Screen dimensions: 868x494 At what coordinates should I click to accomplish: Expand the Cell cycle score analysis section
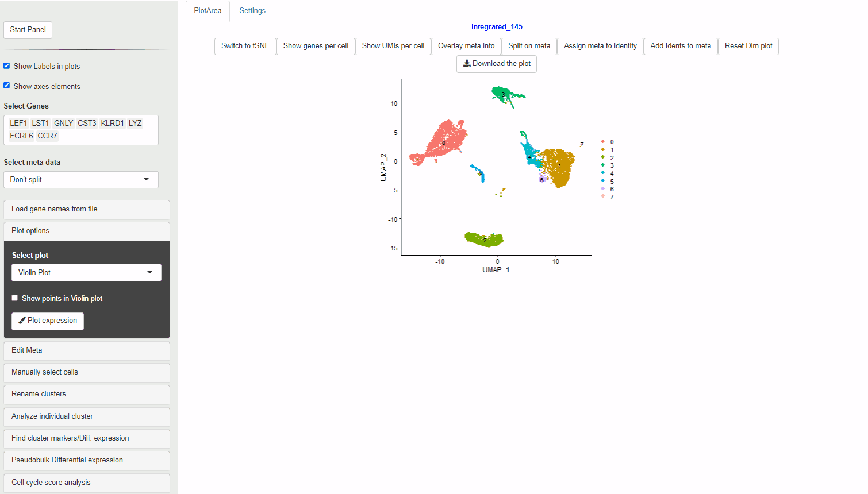86,483
